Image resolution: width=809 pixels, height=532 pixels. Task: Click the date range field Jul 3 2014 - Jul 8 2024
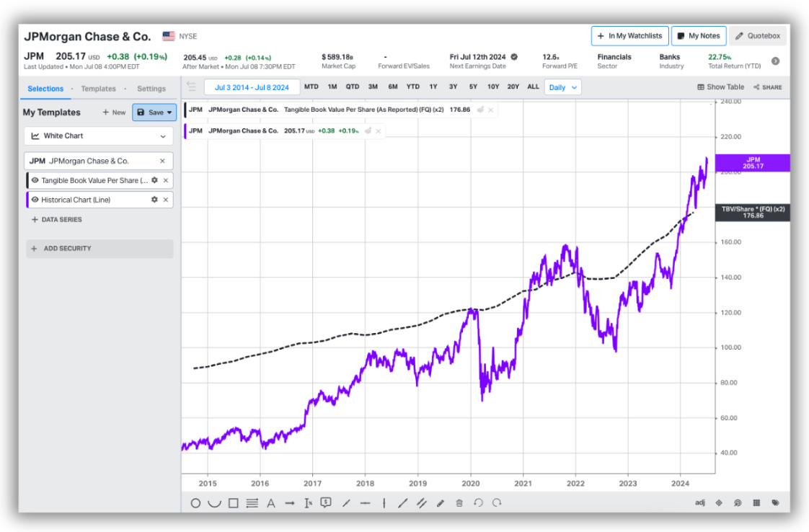[x=252, y=87]
